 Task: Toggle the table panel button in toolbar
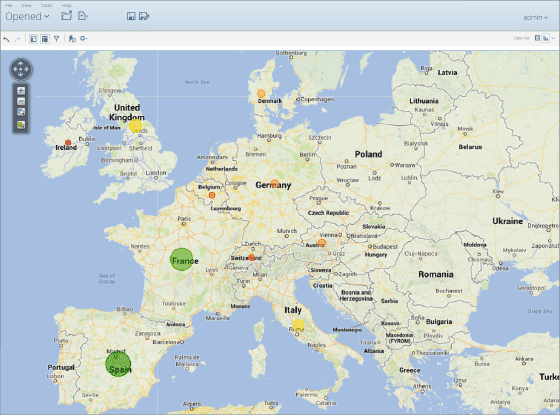click(x=45, y=39)
